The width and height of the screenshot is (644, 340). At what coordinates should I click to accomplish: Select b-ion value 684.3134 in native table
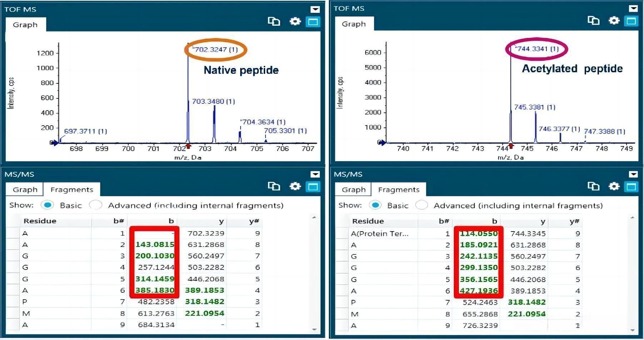click(156, 325)
